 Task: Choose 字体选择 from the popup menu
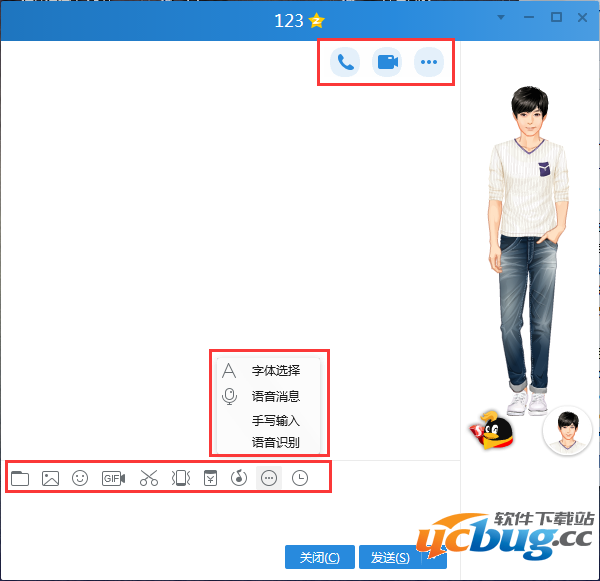coord(275,370)
